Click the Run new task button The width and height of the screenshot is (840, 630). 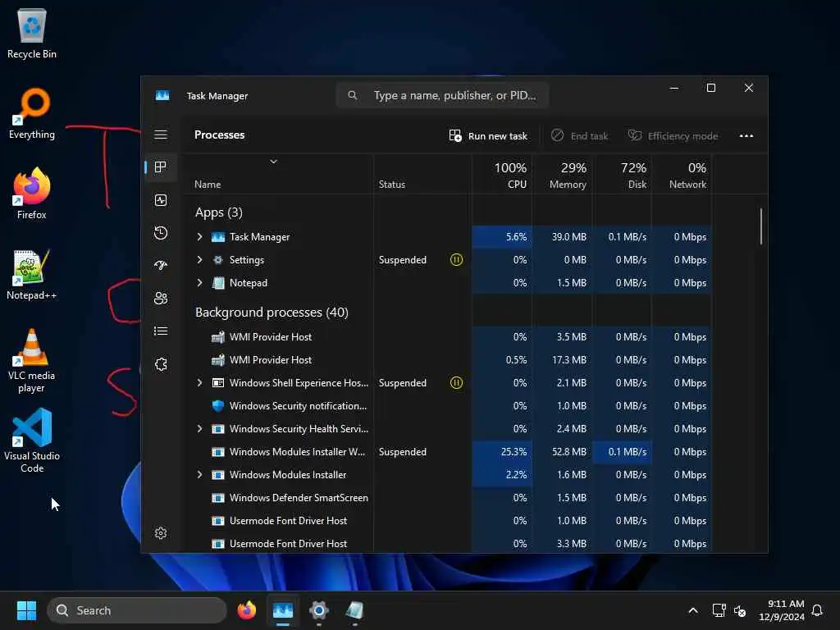(488, 136)
